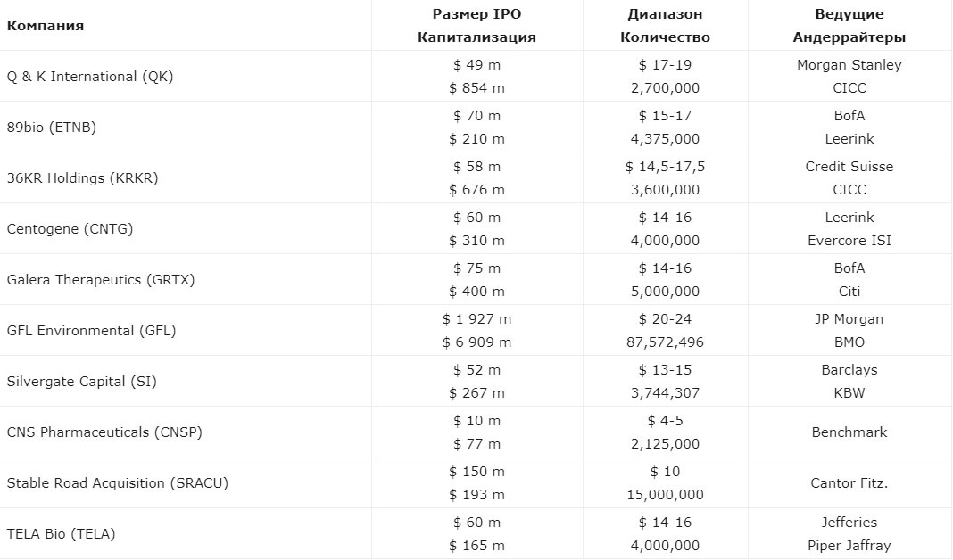953x560 pixels.
Task: Select the Cantor Fitz. underwriter cell
Action: [849, 483]
